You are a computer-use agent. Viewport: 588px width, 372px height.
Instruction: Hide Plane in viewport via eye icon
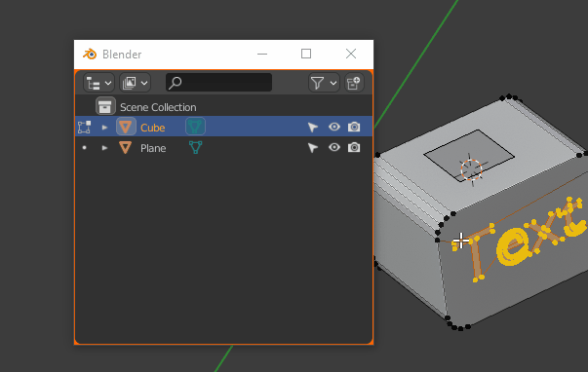(334, 147)
